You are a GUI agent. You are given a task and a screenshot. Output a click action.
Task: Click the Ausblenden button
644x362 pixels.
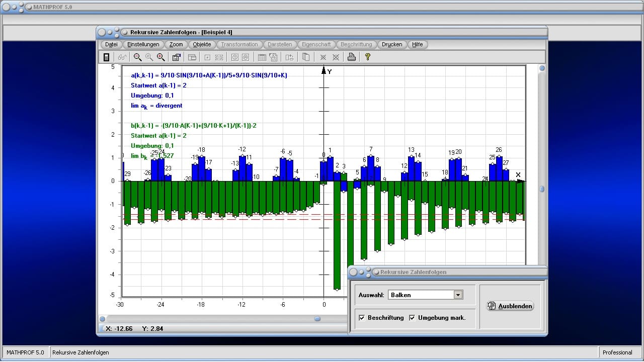pyautogui.click(x=510, y=306)
